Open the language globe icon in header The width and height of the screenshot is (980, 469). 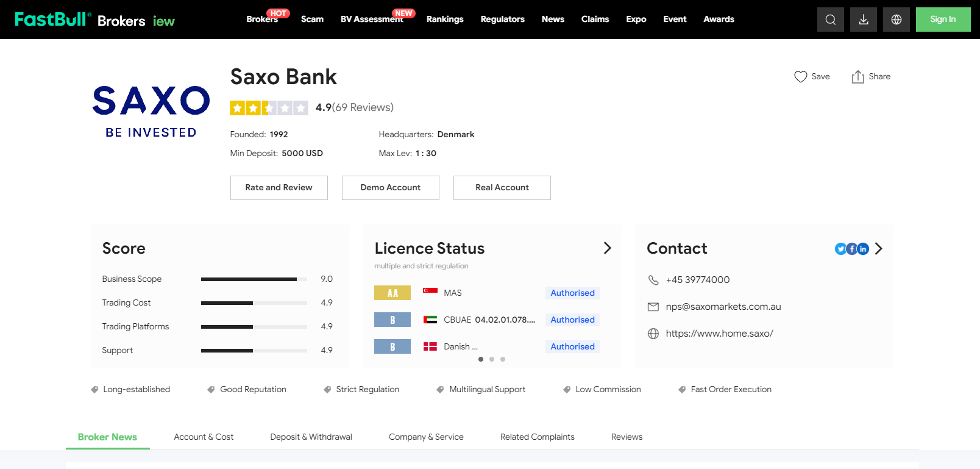[x=896, y=20]
